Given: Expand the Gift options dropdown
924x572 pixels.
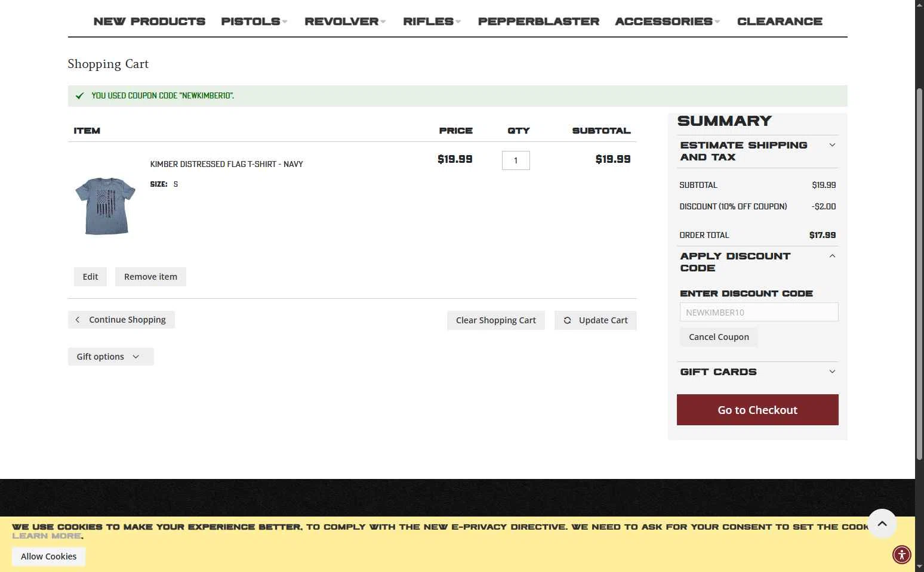Looking at the screenshot, I should [x=110, y=357].
